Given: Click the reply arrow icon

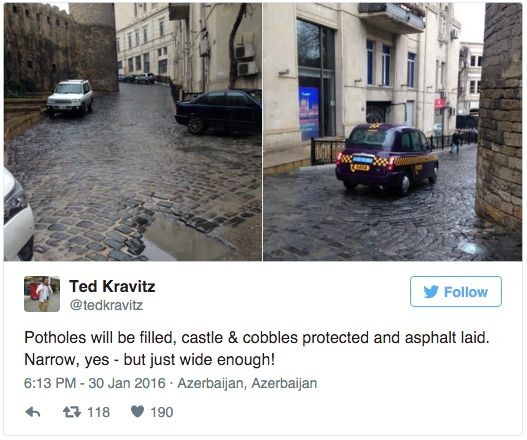Looking at the screenshot, I should (33, 412).
